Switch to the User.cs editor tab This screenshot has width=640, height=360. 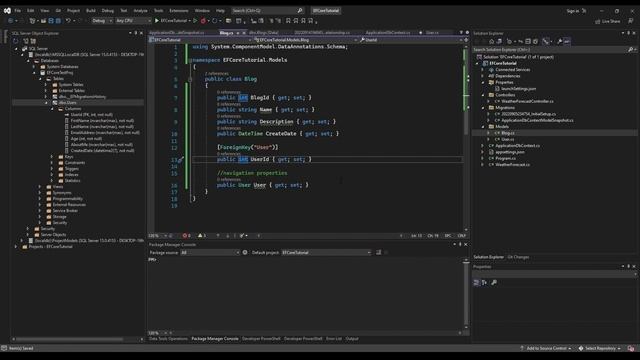click(432, 33)
